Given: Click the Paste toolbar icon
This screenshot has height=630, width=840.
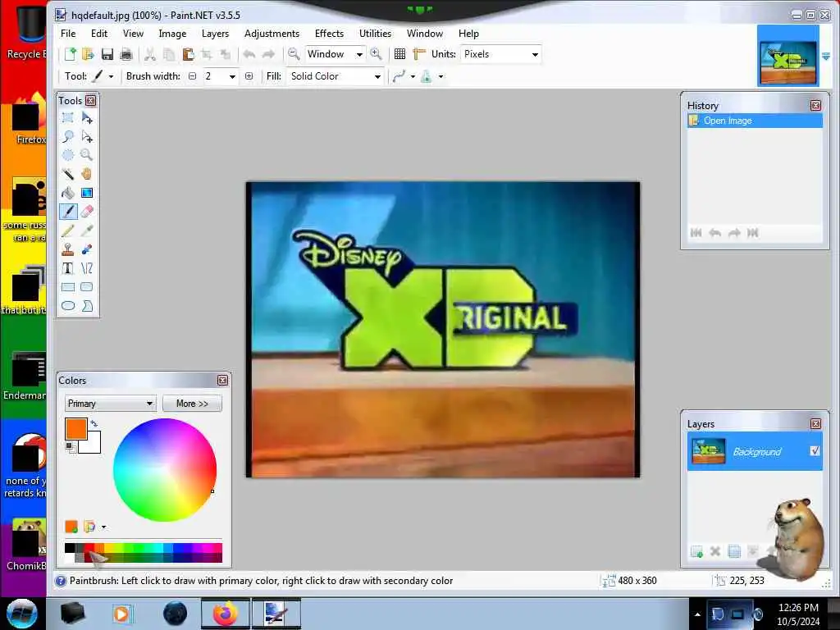Looking at the screenshot, I should point(188,54).
